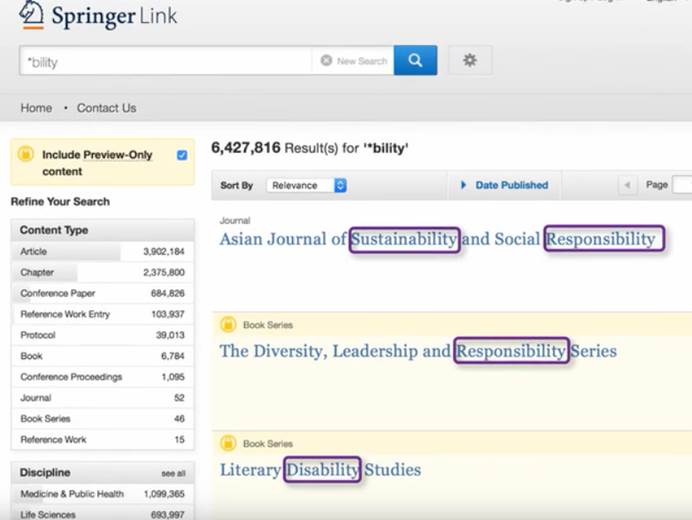Click the Refine Your Search heading
The image size is (692, 520).
pyautogui.click(x=60, y=202)
